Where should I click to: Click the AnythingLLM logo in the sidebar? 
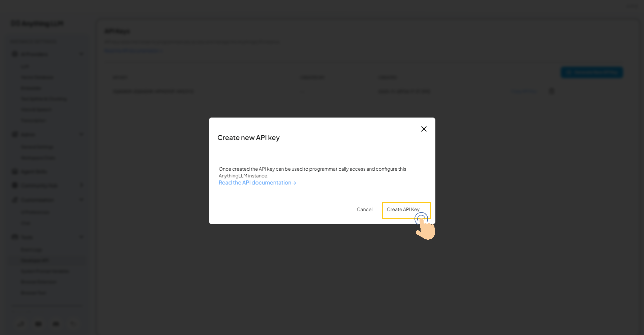[x=36, y=23]
